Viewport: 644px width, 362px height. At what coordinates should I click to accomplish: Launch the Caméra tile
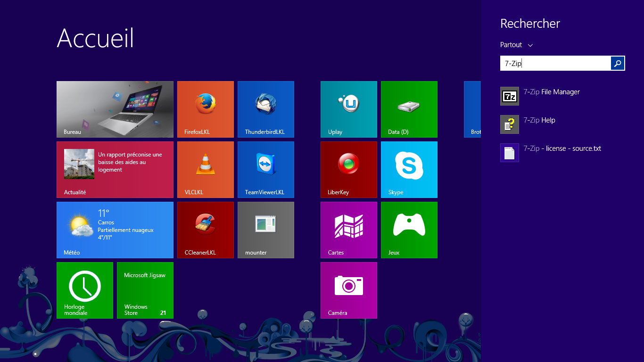click(x=349, y=290)
